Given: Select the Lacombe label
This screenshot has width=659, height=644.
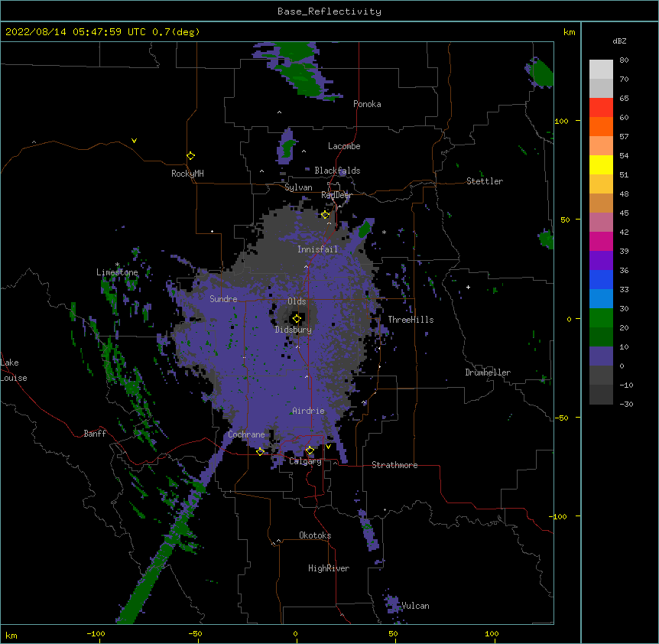Looking at the screenshot, I should click(x=344, y=146).
